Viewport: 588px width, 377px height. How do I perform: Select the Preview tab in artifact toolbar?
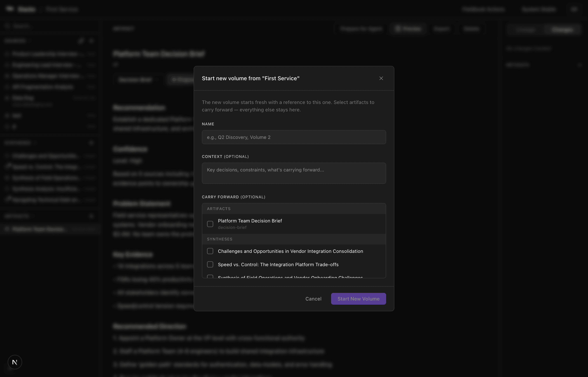pos(408,29)
